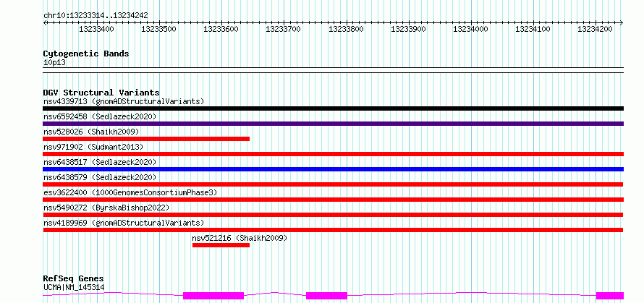Click the RefSeq Genes track heading
This screenshot has height=303, width=644.
click(x=73, y=279)
